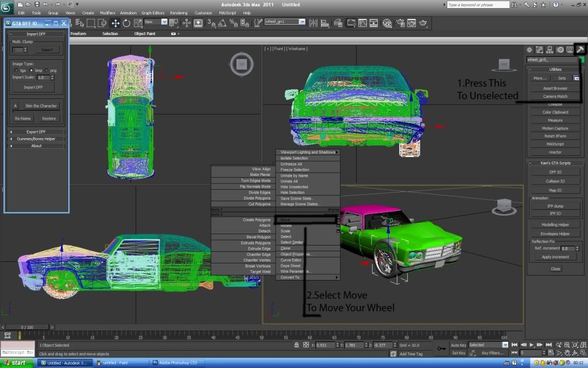The image size is (588, 368).
Task: Click the Import Scale input field
Action: click(x=43, y=78)
